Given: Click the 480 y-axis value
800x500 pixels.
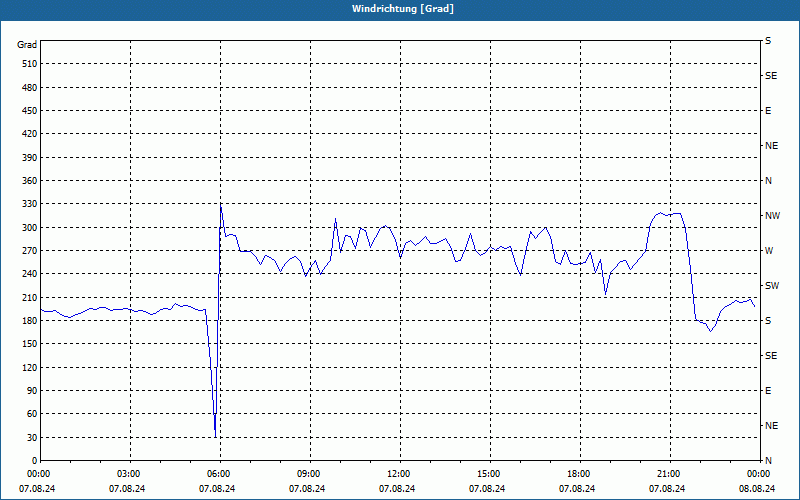Looking at the screenshot, I should (30, 87).
